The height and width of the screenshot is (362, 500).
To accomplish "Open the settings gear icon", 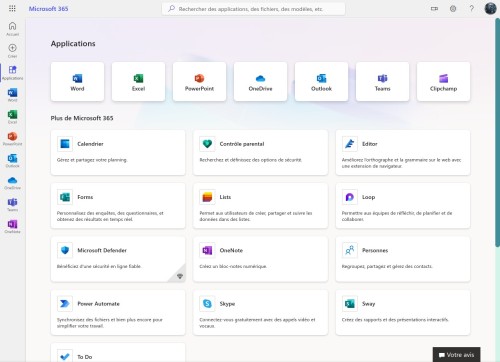I will 453,9.
